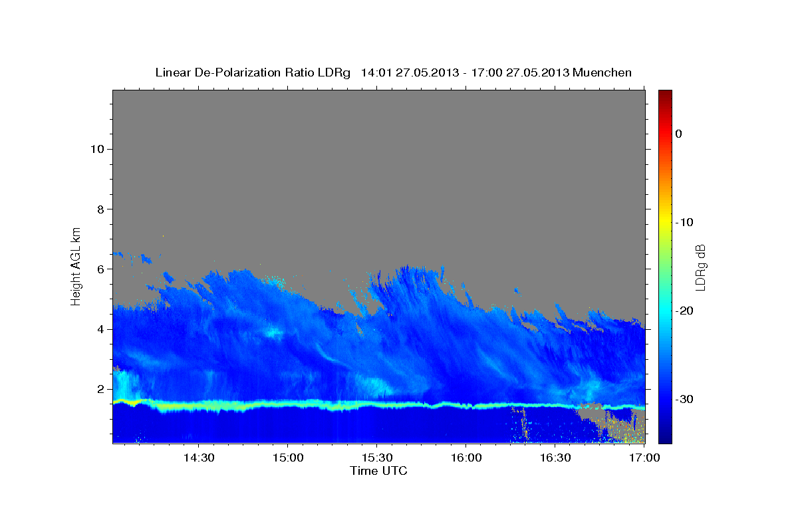
Task: Click the 14:30 time tick label
Action: (198, 458)
